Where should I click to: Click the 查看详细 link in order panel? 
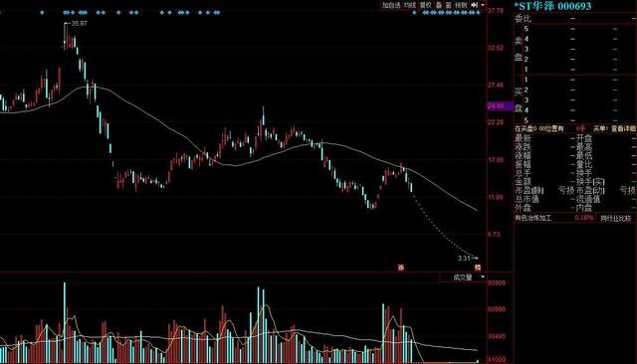624,128
